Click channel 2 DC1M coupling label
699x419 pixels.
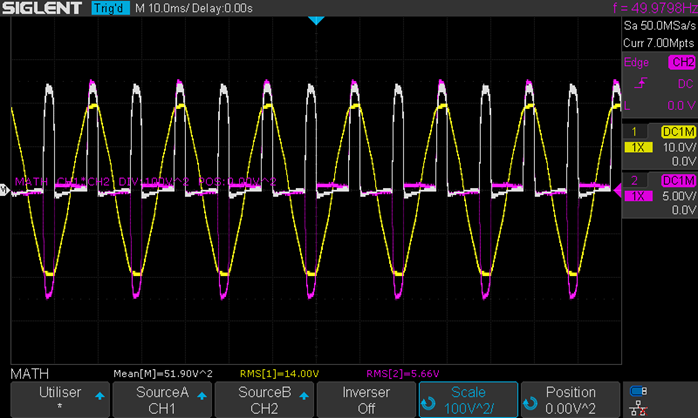point(678,181)
